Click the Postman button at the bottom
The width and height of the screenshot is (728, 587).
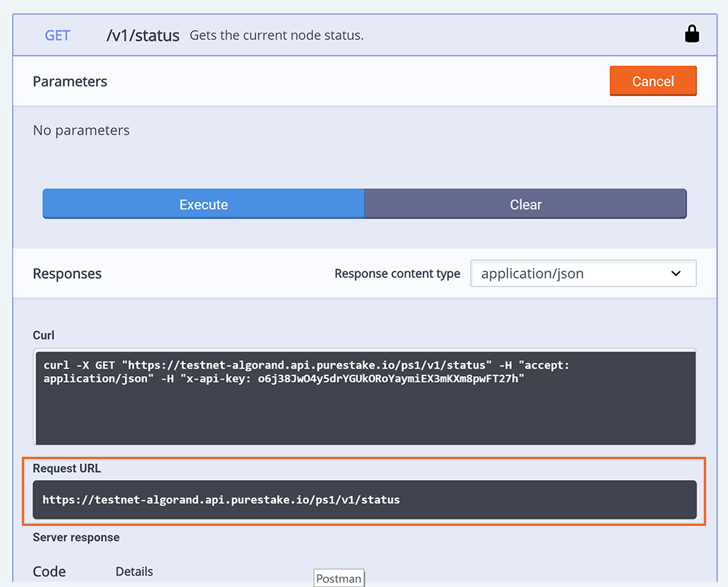point(339,578)
